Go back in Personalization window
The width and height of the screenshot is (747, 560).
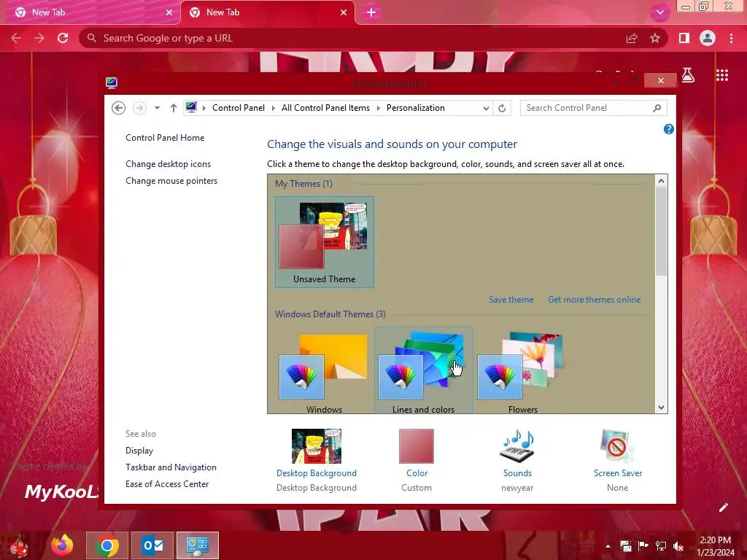tap(119, 108)
